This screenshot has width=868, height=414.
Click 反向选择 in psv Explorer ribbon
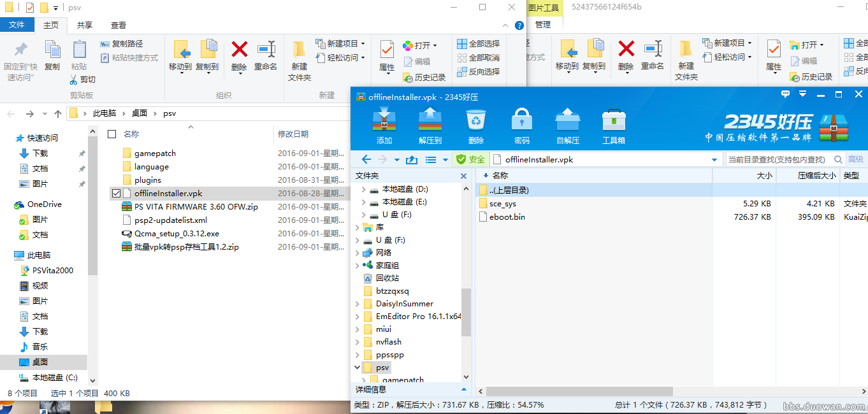[x=479, y=71]
